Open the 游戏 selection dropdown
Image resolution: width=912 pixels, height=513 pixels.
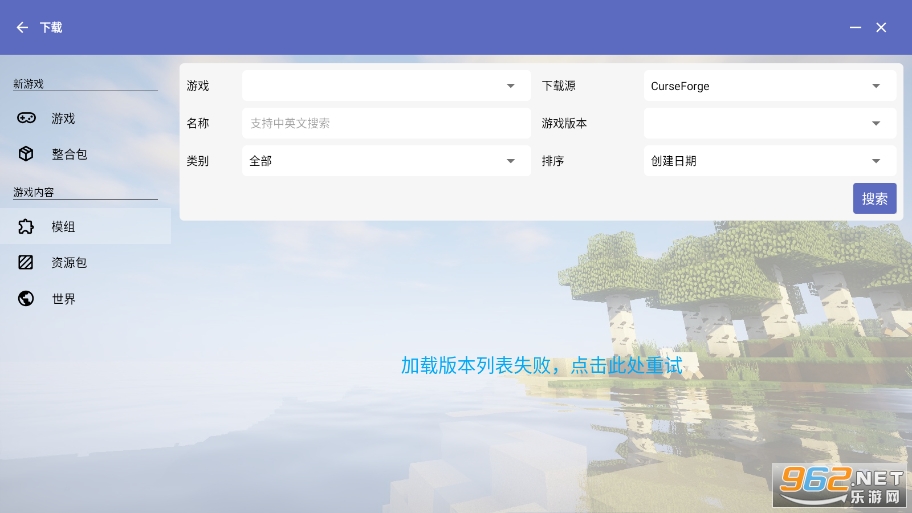[386, 86]
